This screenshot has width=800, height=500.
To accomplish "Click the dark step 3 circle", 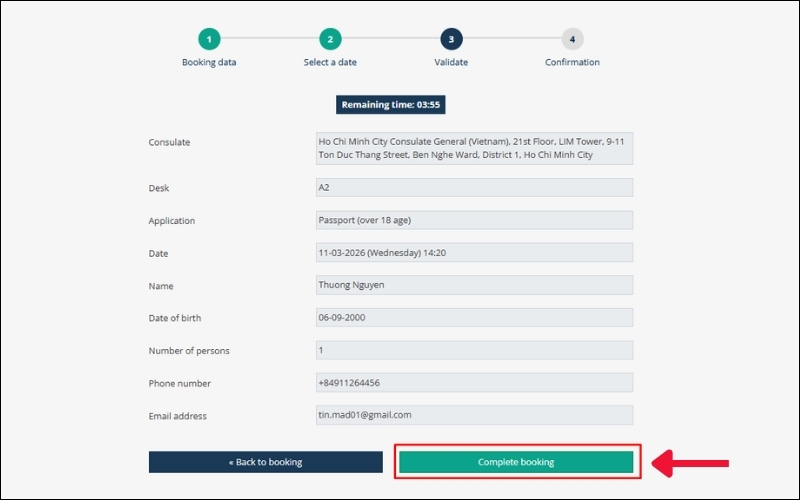I will [x=451, y=39].
